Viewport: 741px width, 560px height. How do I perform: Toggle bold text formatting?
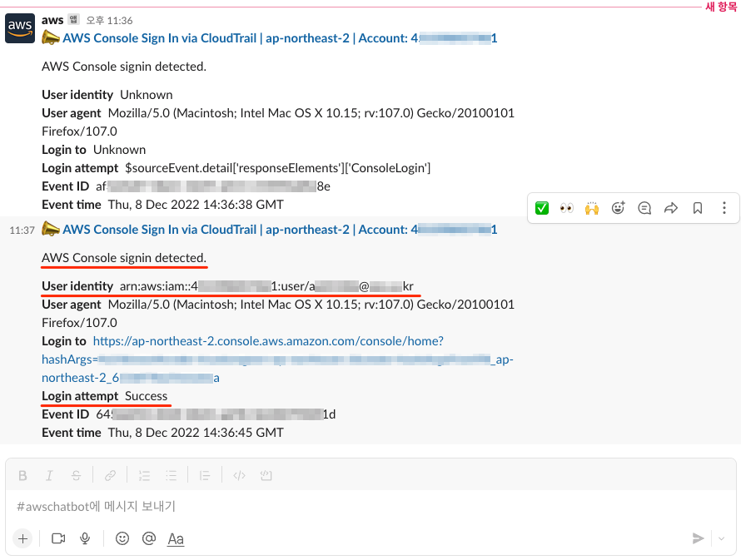[x=22, y=475]
